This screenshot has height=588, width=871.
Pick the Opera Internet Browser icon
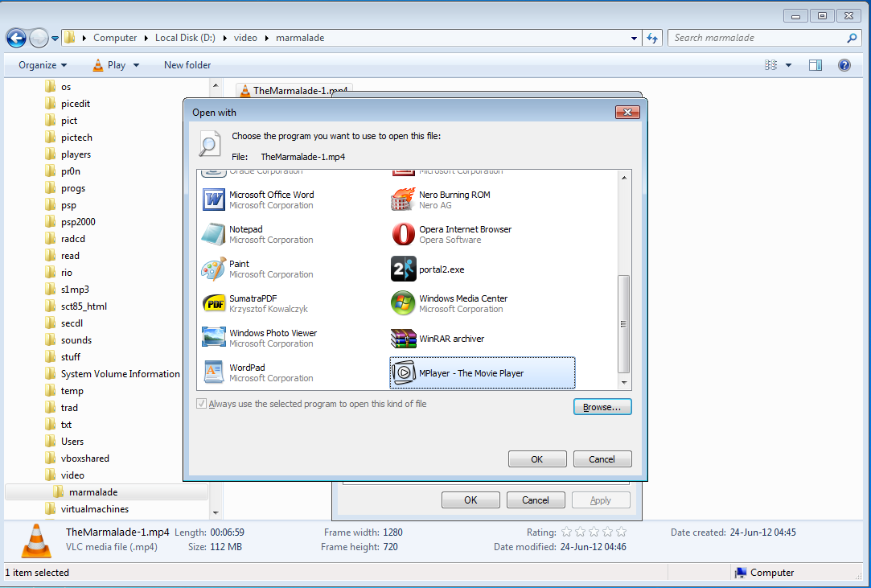403,234
